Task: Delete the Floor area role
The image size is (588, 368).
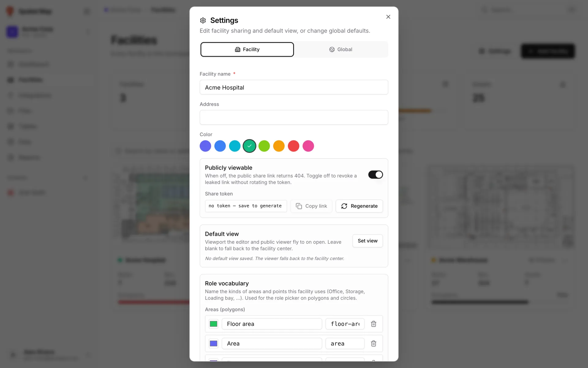Action: tap(373, 324)
